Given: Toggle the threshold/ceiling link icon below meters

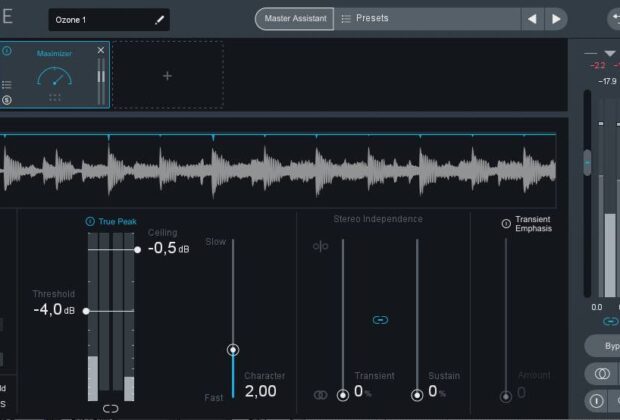Looking at the screenshot, I should [110, 409].
